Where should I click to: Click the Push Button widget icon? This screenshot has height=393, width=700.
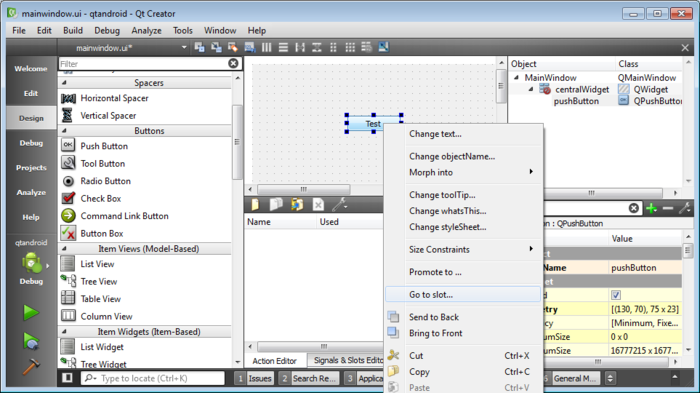(x=68, y=145)
